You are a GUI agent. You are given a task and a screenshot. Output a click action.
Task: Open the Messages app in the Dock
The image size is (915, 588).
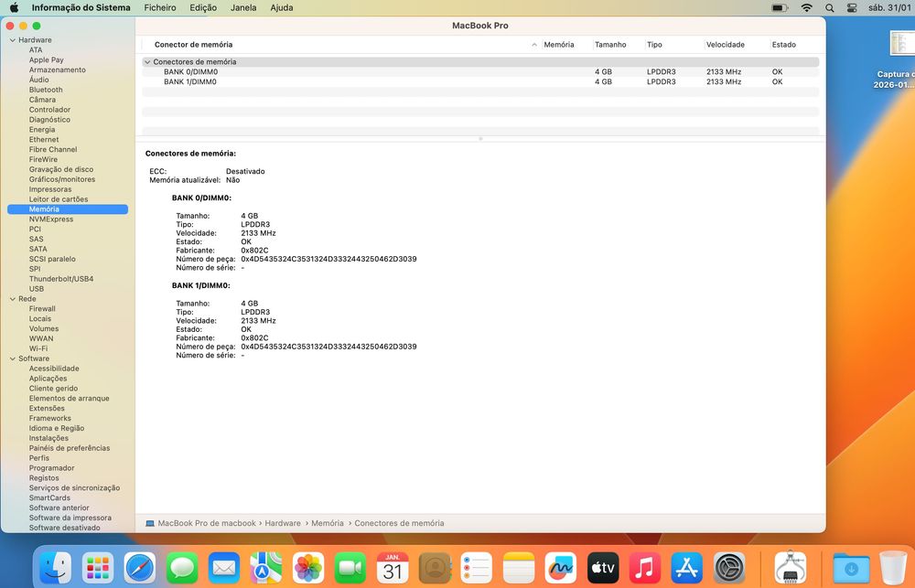182,567
